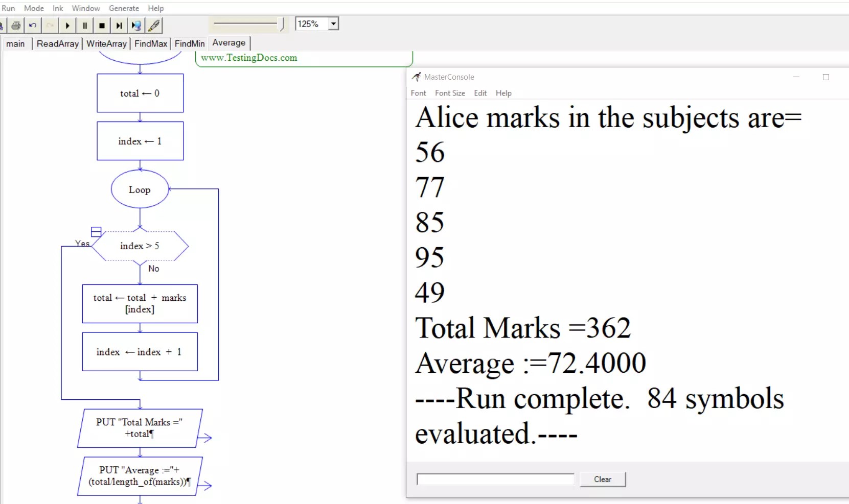Select the Loop oval in the flowchart
This screenshot has height=504, width=849.
(x=140, y=189)
